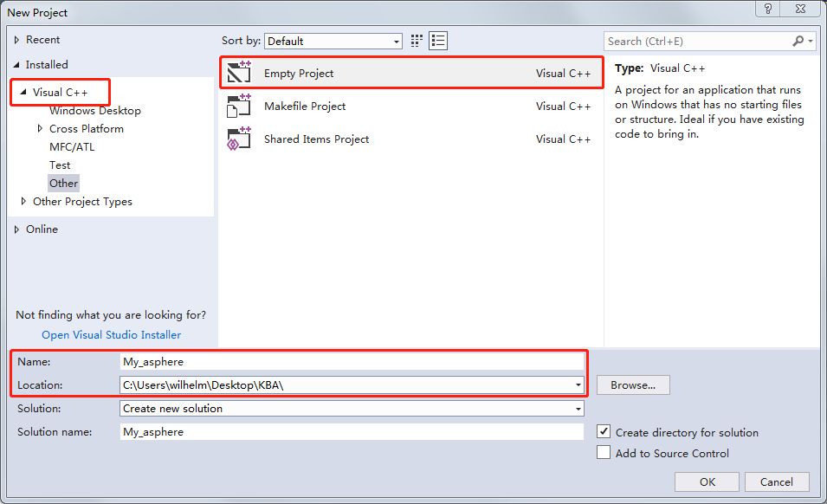Expand the Recent section
827x504 pixels.
[x=17, y=40]
